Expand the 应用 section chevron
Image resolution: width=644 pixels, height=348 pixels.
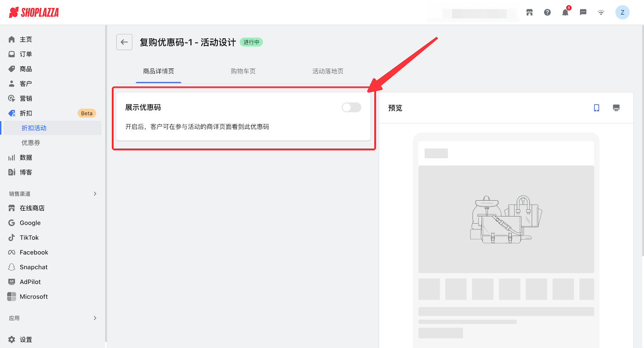[x=95, y=318]
